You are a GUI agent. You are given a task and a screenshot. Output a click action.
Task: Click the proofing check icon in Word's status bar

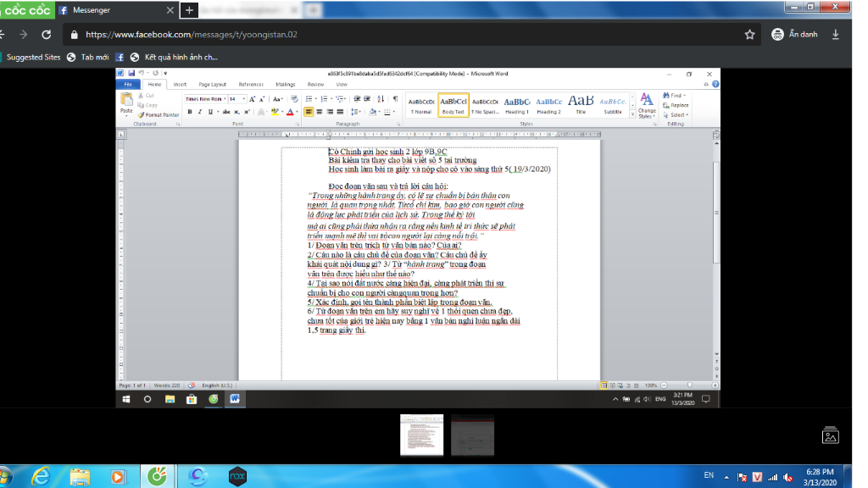191,385
